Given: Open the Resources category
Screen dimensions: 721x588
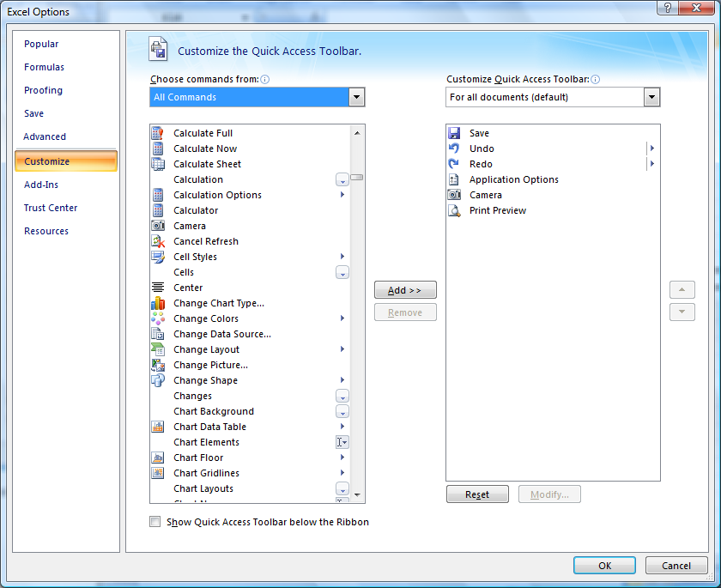Looking at the screenshot, I should tap(46, 231).
